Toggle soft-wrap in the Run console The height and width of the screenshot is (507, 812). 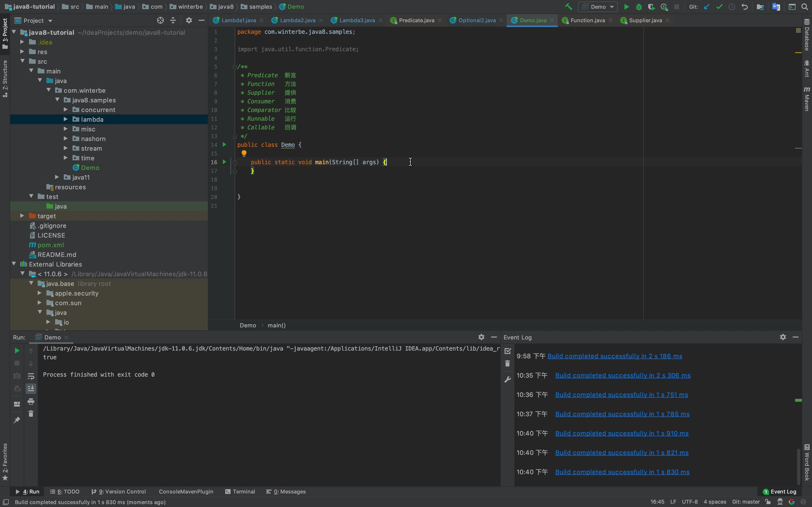[x=31, y=377]
